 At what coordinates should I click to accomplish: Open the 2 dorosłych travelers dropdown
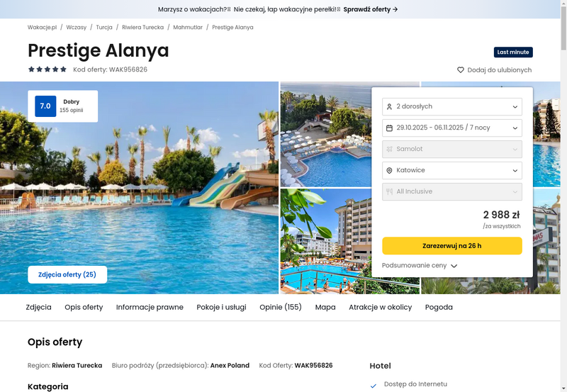pyautogui.click(x=452, y=106)
